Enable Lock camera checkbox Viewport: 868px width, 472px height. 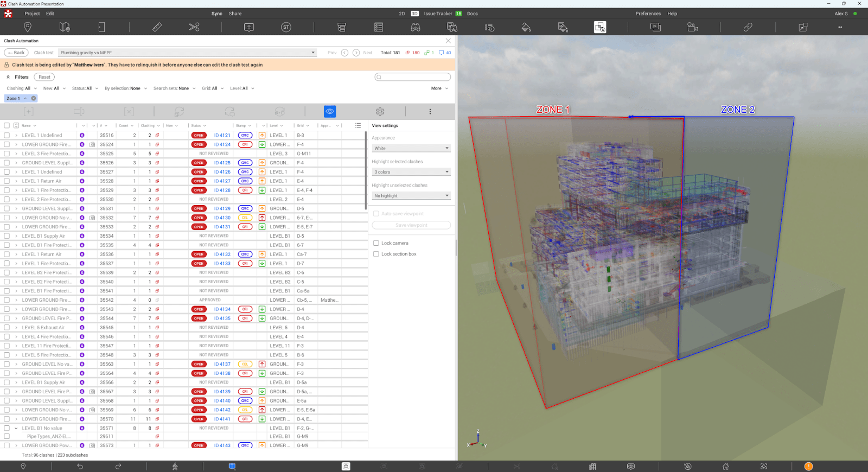[x=376, y=243]
